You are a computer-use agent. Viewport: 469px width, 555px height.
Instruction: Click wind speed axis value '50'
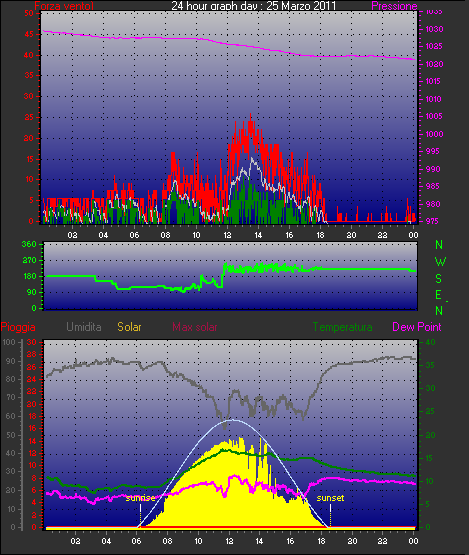pyautogui.click(x=29, y=13)
